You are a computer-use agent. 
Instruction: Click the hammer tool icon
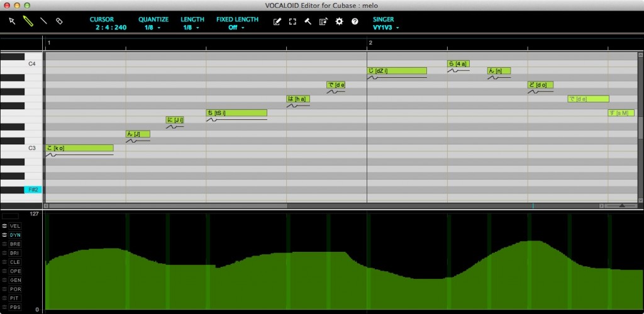click(308, 21)
